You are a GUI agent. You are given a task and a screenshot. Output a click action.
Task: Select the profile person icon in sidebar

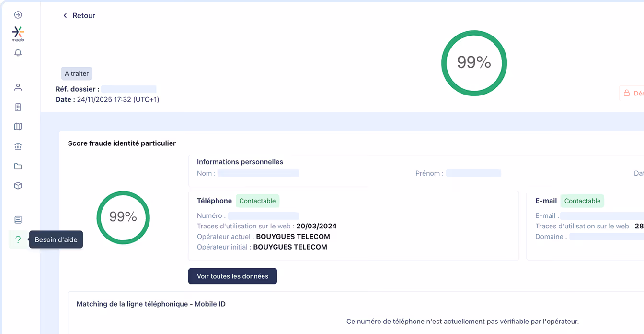18,87
